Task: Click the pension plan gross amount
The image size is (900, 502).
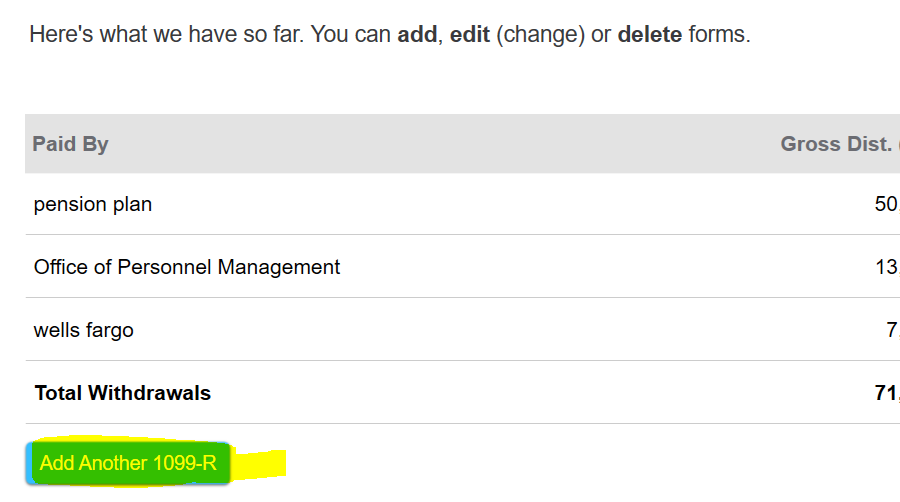Action: pyautogui.click(x=887, y=204)
